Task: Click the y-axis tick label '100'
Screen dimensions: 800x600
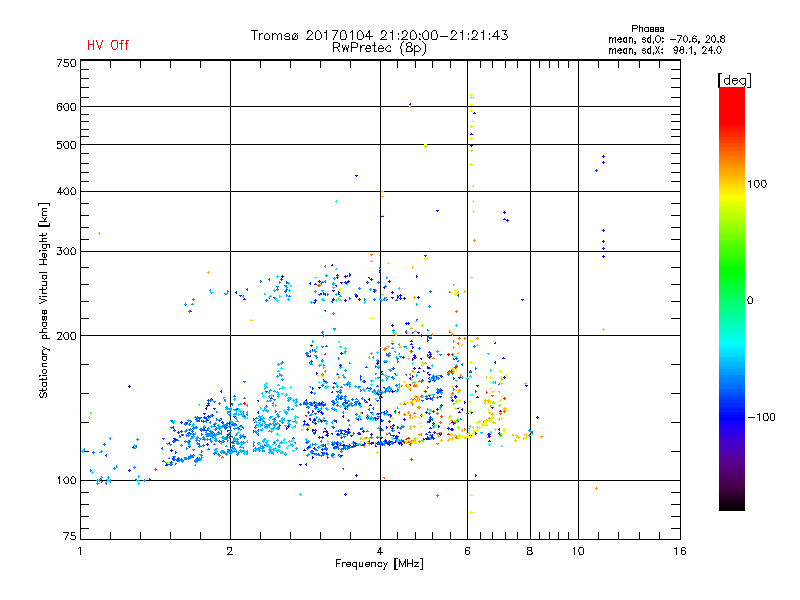Action: (66, 481)
